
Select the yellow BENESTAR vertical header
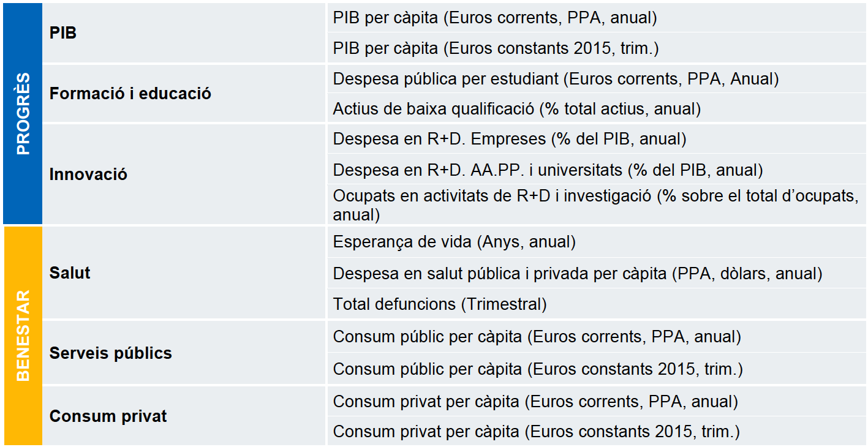pos(23,336)
